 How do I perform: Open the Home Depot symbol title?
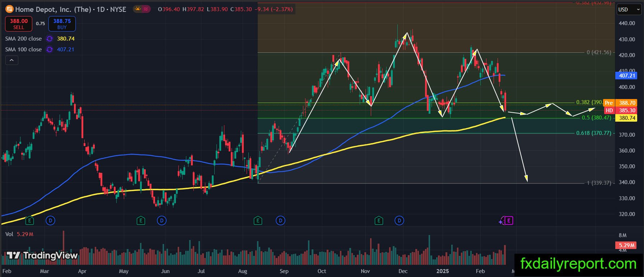[x=71, y=9]
